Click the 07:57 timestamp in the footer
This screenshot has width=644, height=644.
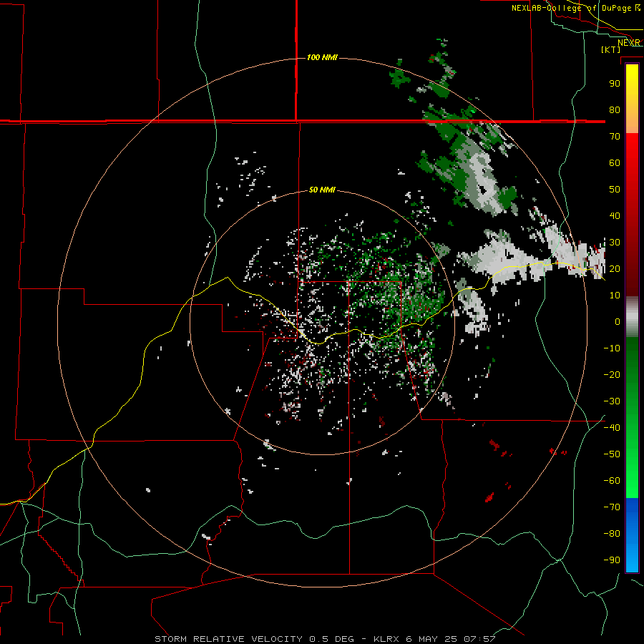tap(479, 639)
